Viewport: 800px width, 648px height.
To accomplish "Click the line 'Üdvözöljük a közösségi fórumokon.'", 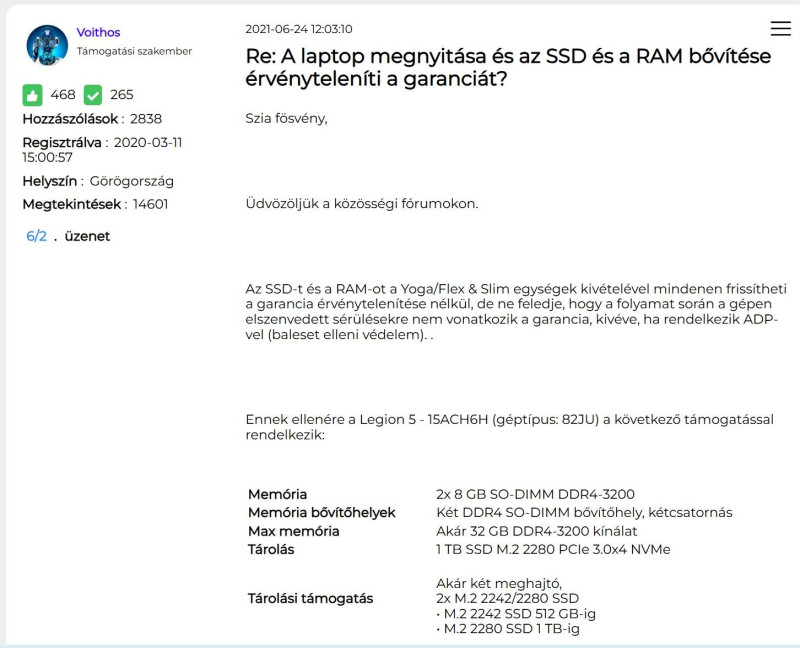I will click(362, 204).
